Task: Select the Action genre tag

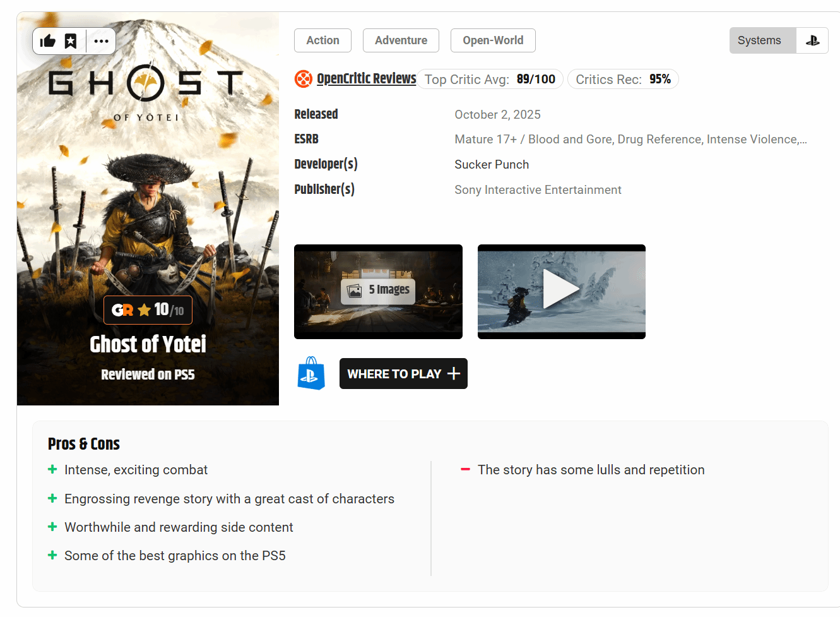Action: click(322, 40)
